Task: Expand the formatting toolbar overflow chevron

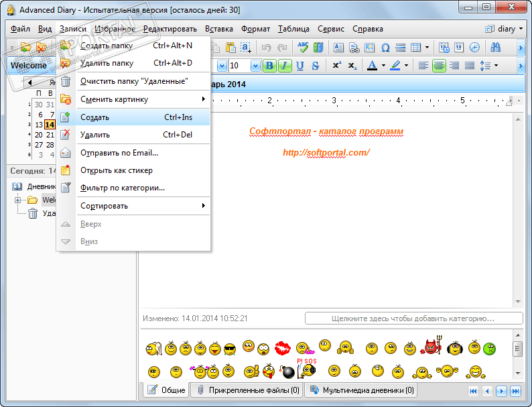Action: point(521,66)
